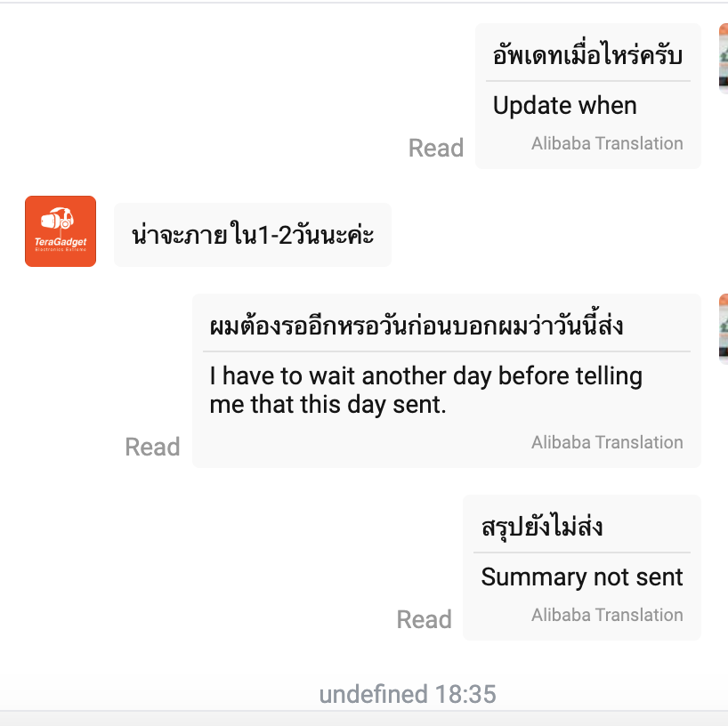Click the 'undefined 18:35' timestamp
The width and height of the screenshot is (728, 726).
(408, 695)
